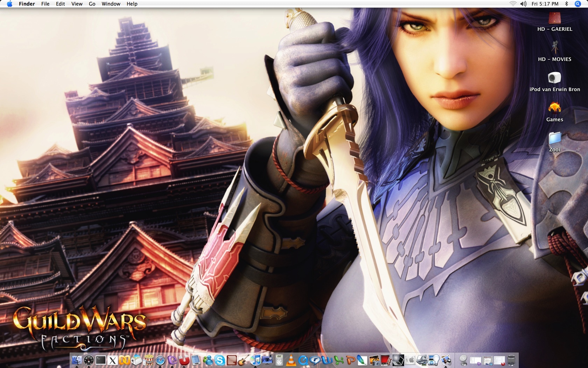Open QuickTime Player in Dock
Viewport: 588px width, 368px height.
303,360
